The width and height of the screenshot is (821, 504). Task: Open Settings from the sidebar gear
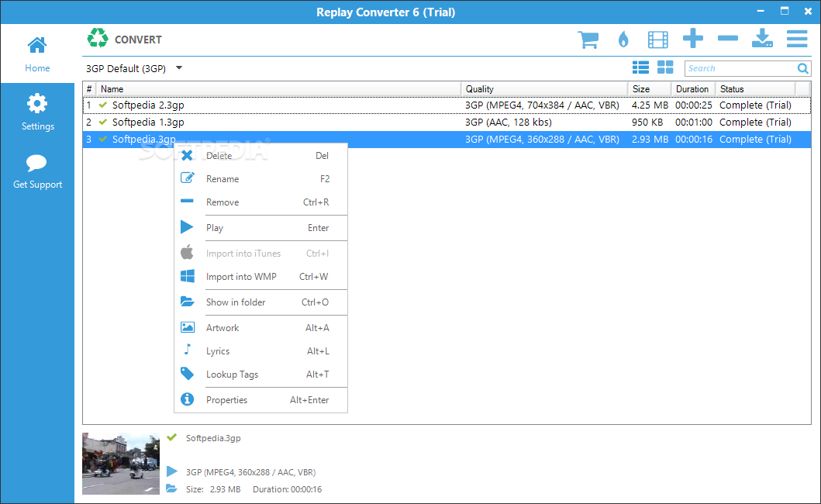37,112
